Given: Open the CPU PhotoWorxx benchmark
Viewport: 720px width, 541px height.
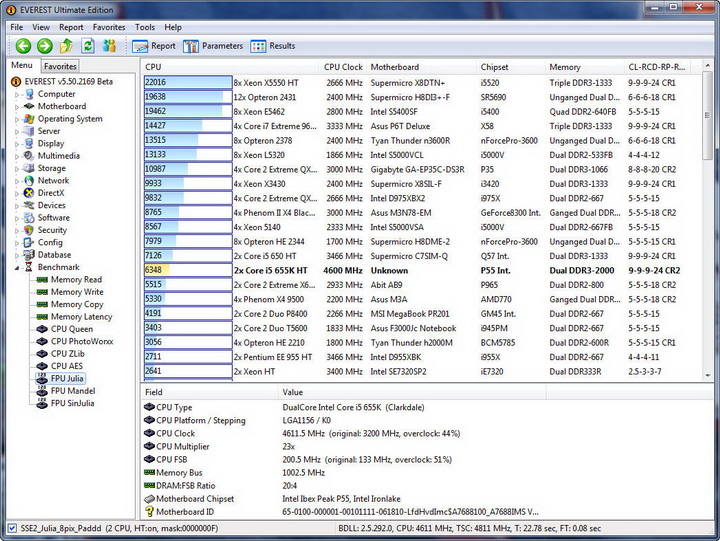Looking at the screenshot, I should [x=82, y=342].
